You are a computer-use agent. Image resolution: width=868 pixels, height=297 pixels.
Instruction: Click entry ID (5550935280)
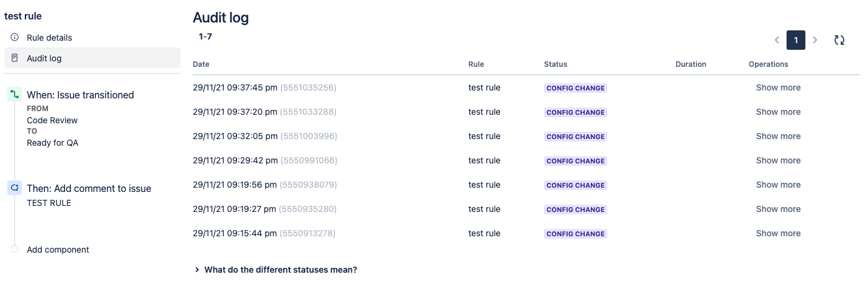pyautogui.click(x=308, y=209)
